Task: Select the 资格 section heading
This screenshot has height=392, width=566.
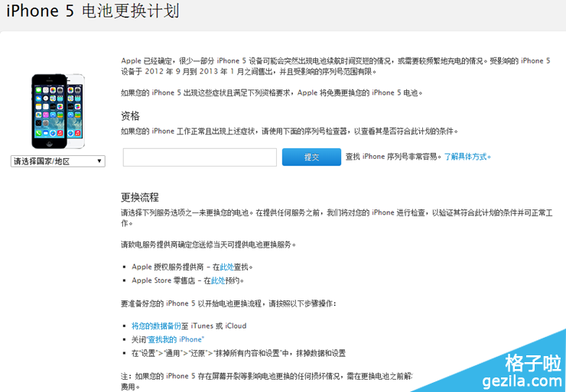Action: pos(130,115)
